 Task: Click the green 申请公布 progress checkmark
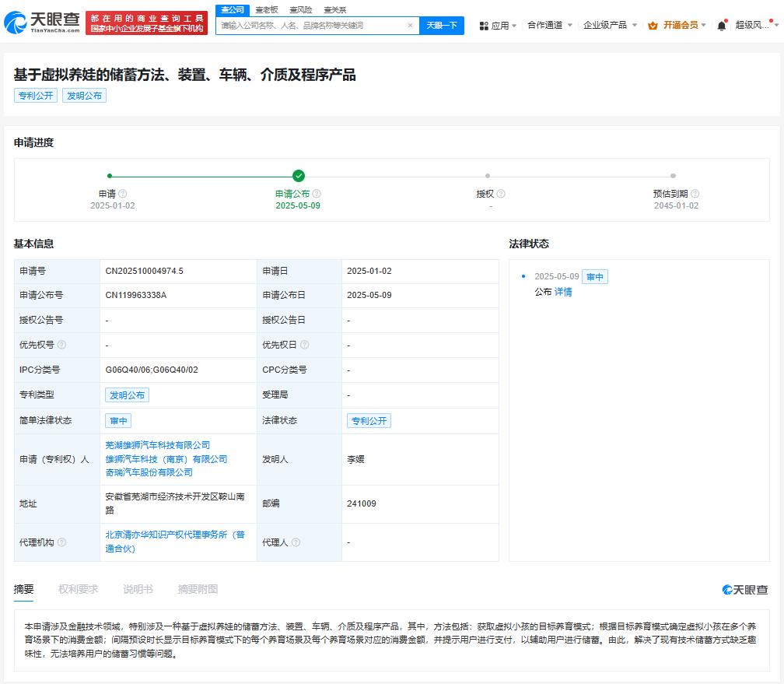click(299, 176)
